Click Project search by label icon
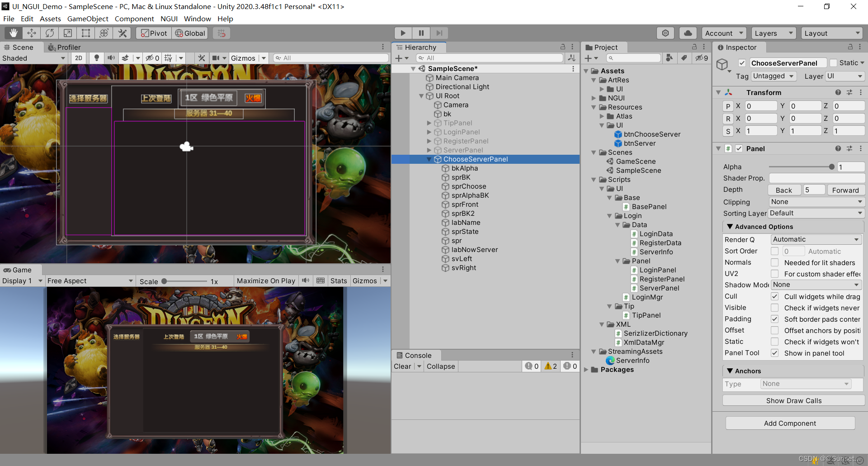The width and height of the screenshot is (868, 466). tap(684, 58)
